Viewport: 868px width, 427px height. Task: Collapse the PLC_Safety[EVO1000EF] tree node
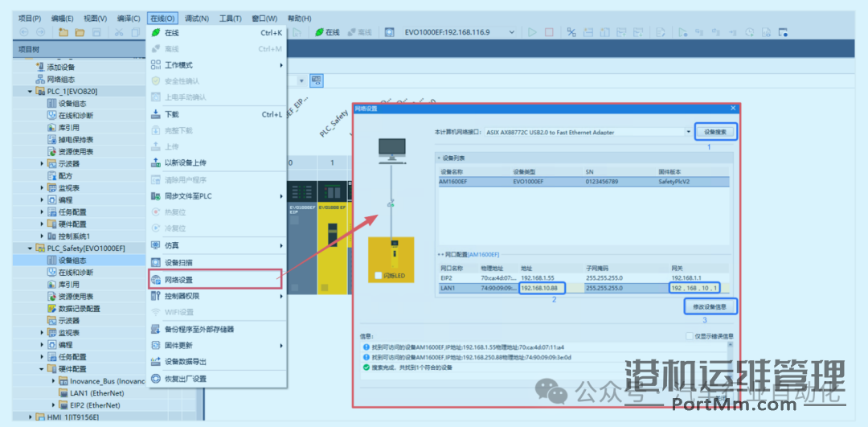pos(30,248)
